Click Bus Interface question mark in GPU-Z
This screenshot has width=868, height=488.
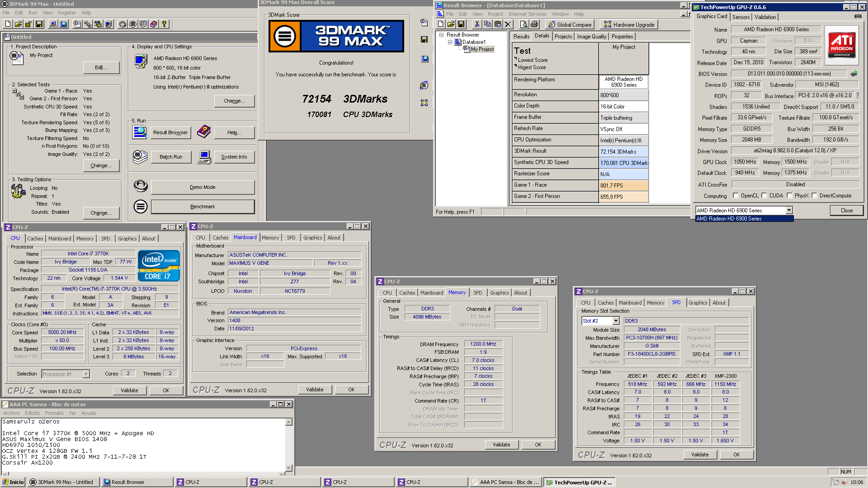pos(857,95)
